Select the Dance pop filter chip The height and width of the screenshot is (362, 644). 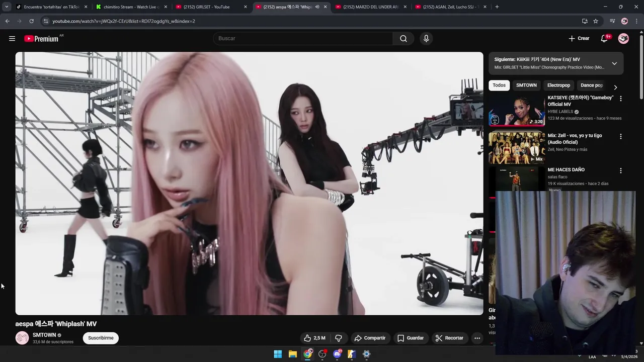[592, 85]
